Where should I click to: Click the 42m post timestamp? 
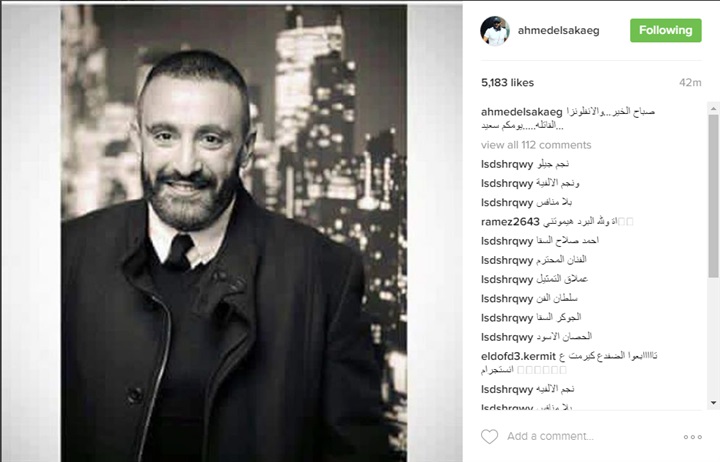tap(690, 83)
